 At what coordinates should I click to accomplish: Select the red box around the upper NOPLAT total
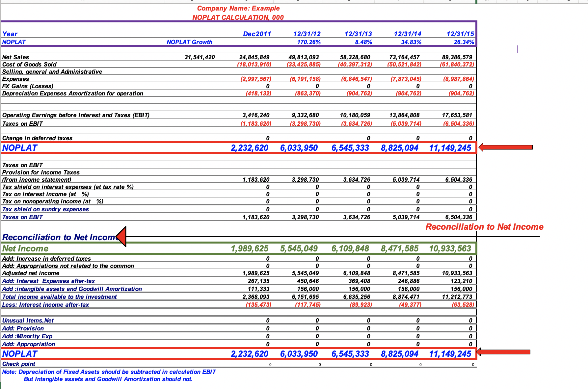[239, 148]
